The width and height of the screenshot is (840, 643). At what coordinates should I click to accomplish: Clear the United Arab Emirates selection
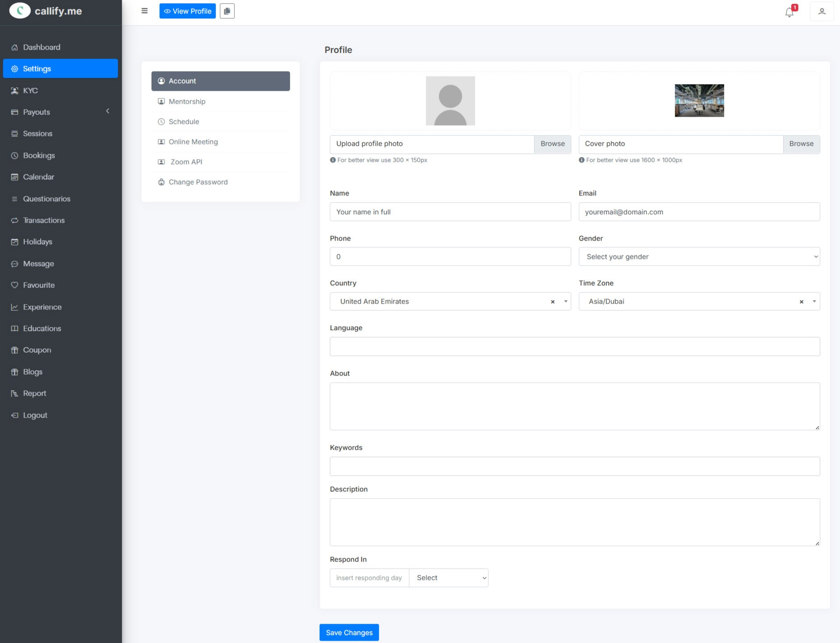[553, 302]
